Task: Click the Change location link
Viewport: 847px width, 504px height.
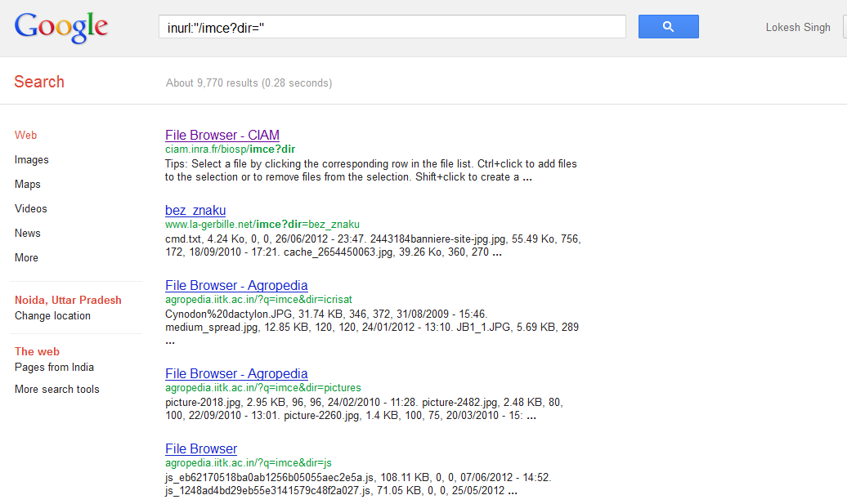Action: coord(52,315)
